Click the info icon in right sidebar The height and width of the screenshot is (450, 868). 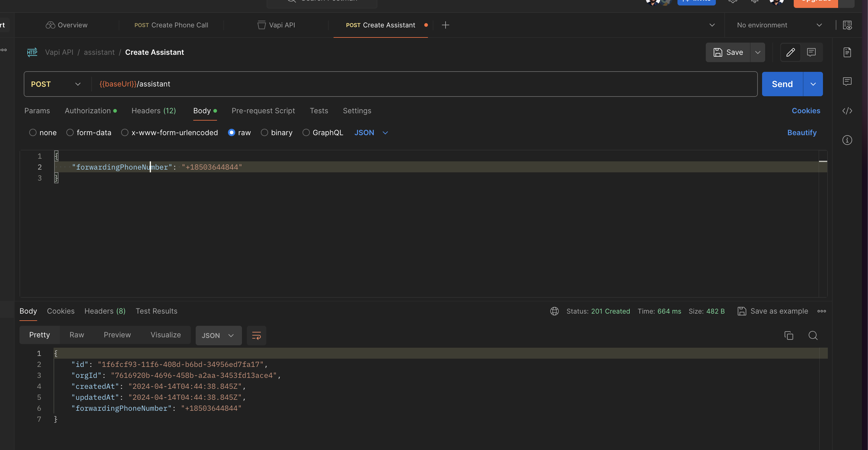[x=847, y=140]
